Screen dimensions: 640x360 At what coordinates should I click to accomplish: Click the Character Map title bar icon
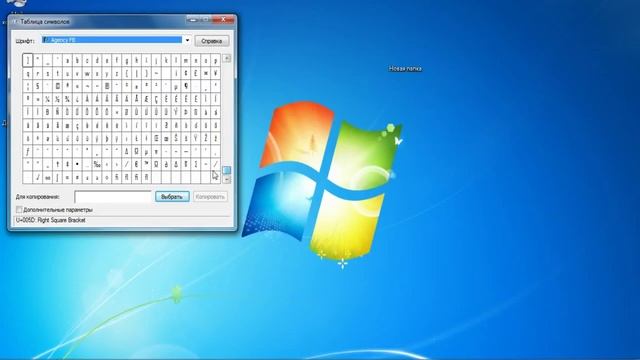click(x=16, y=22)
